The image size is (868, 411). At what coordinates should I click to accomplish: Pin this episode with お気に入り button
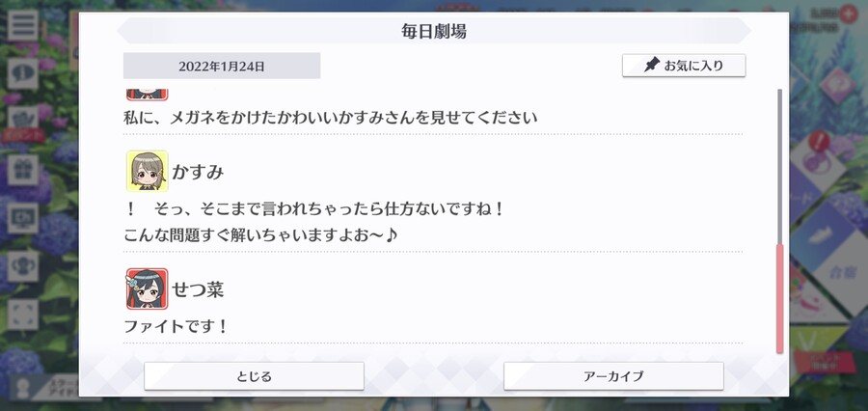(684, 66)
